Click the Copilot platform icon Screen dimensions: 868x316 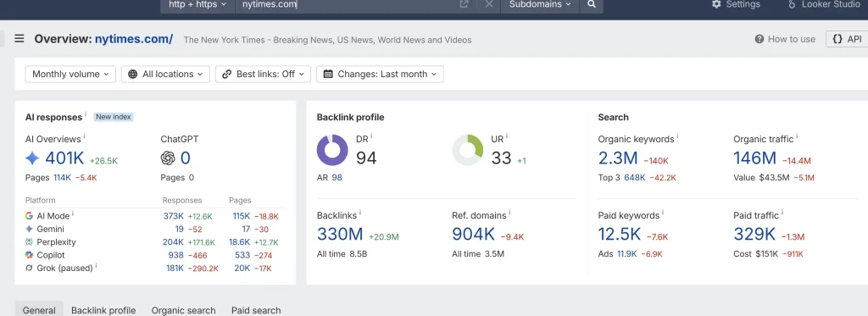(x=30, y=254)
